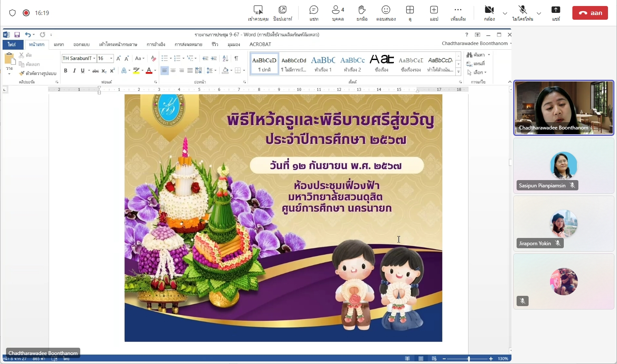This screenshot has height=364, width=617.
Task: Decrease paragraph indent
Action: coord(206,58)
